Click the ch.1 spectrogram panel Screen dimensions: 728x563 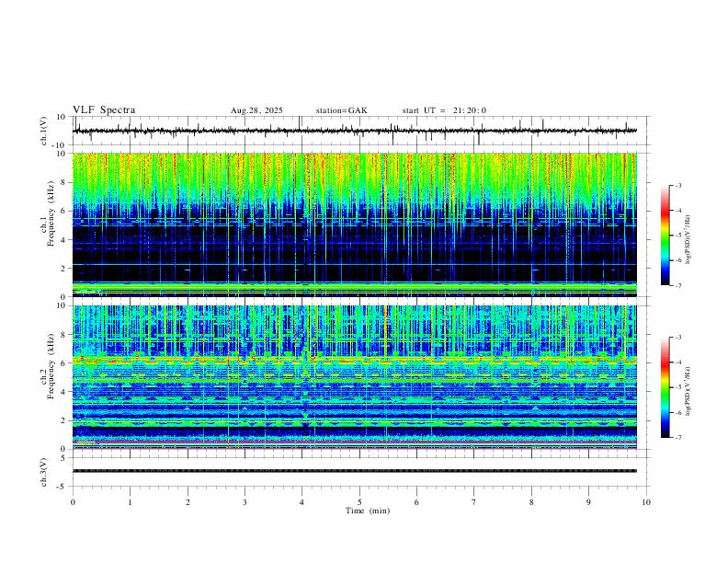[x=355, y=224]
